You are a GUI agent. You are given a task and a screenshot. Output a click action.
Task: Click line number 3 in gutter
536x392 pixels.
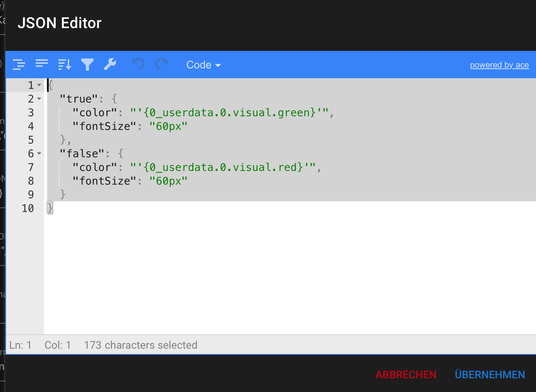31,112
